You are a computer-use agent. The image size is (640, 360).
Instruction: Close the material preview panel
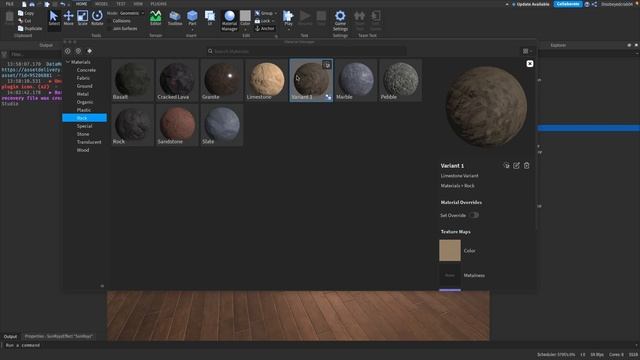[x=530, y=64]
